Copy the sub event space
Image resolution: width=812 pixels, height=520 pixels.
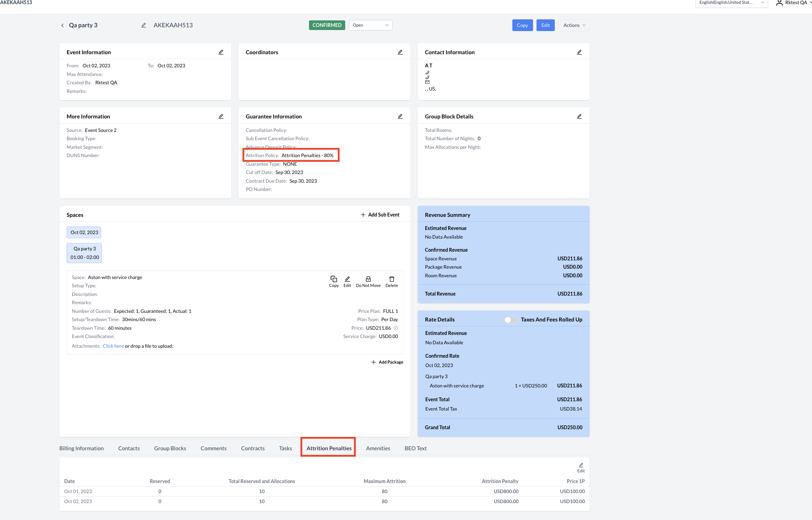(333, 279)
